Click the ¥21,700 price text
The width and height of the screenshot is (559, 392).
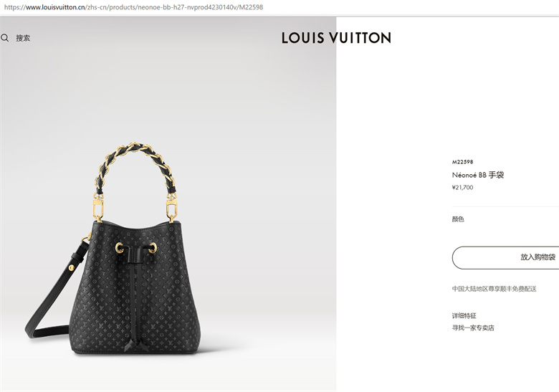pos(462,188)
